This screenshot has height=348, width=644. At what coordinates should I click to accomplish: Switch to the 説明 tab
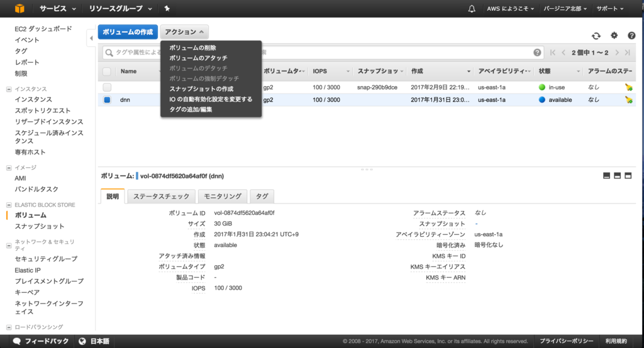pyautogui.click(x=113, y=196)
